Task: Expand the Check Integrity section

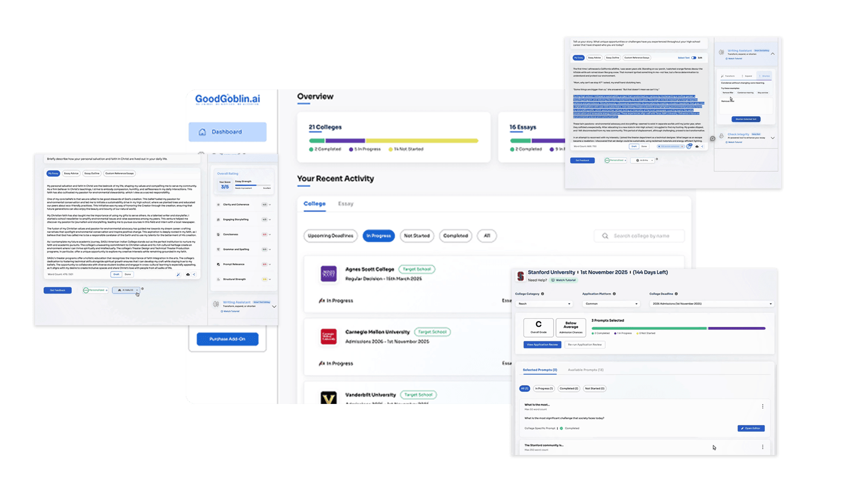Action: tap(772, 138)
